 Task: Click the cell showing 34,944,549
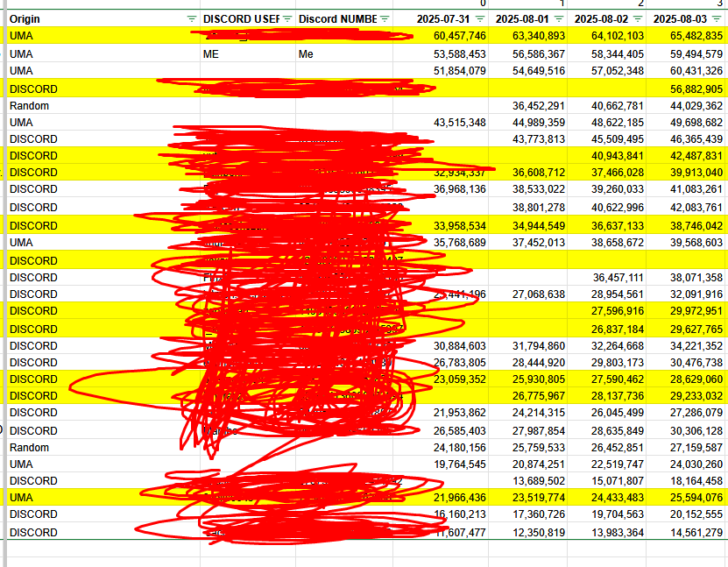pyautogui.click(x=527, y=226)
